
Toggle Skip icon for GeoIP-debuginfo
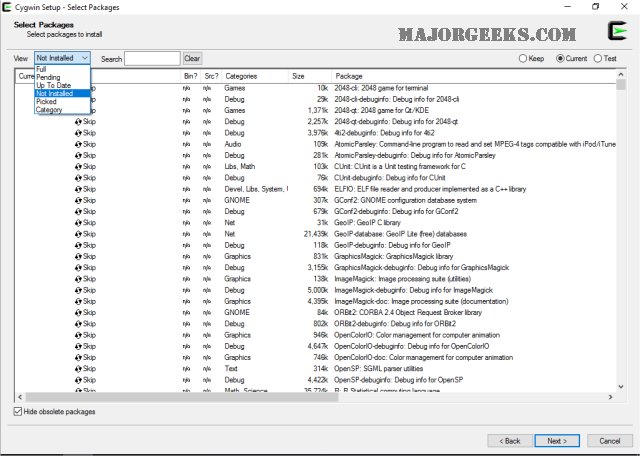point(78,245)
